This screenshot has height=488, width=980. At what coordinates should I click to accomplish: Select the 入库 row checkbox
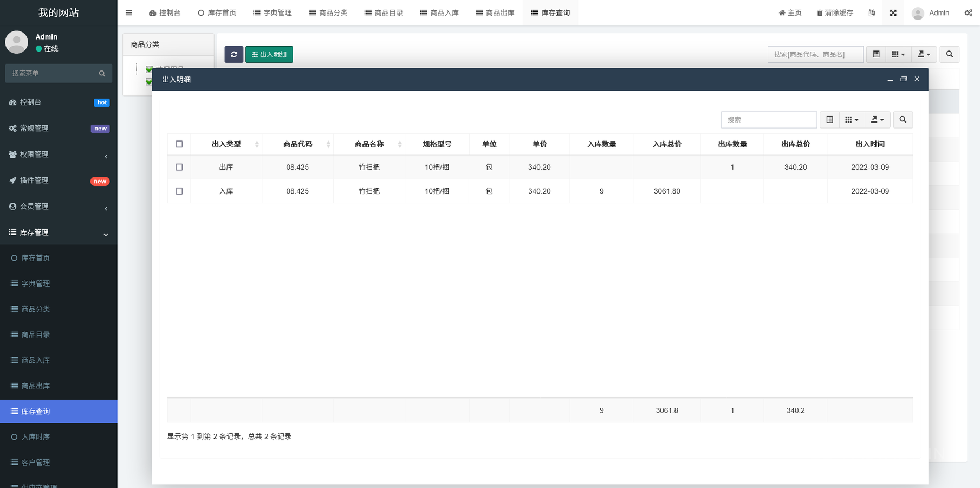click(179, 191)
